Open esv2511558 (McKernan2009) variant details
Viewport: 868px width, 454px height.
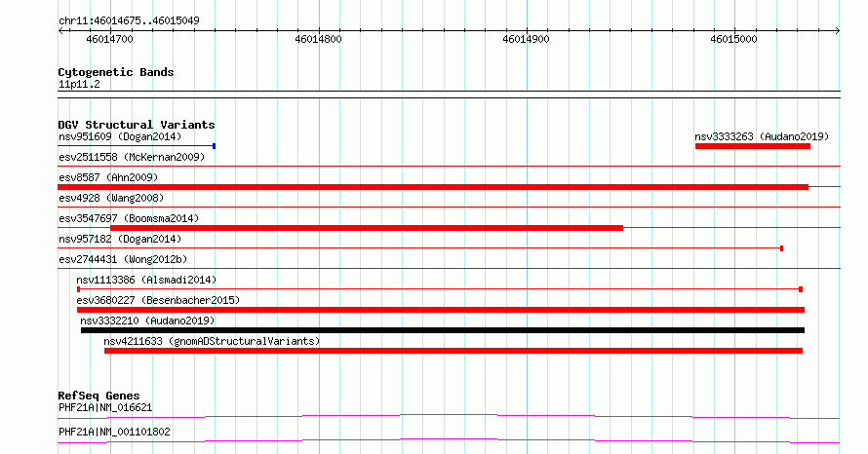tap(132, 157)
